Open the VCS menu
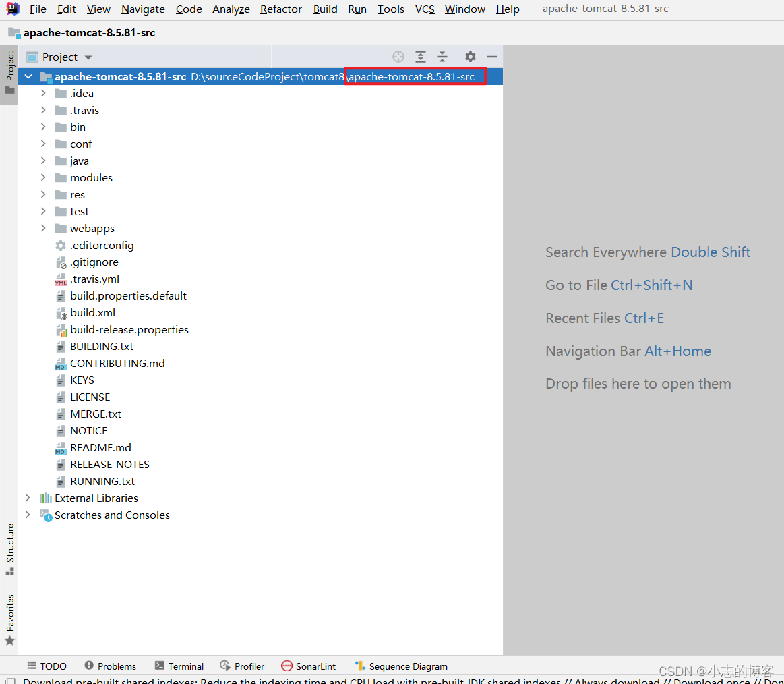The image size is (784, 684). coord(425,9)
